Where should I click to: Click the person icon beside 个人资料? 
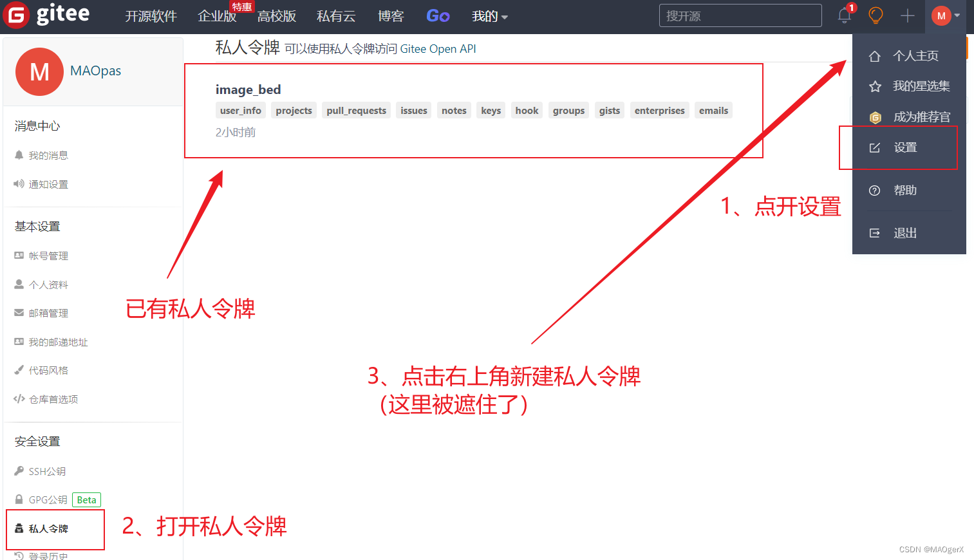pyautogui.click(x=19, y=285)
